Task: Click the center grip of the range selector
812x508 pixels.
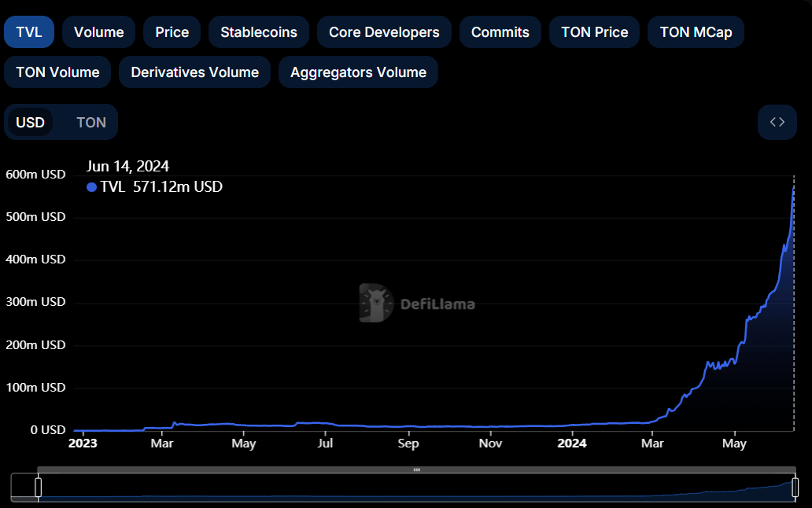Action: 416,469
